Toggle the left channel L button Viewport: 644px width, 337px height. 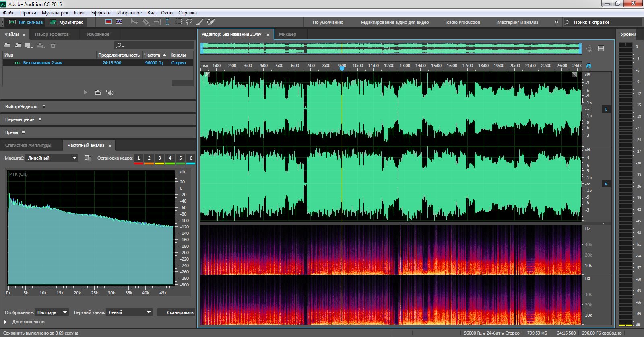(x=606, y=109)
